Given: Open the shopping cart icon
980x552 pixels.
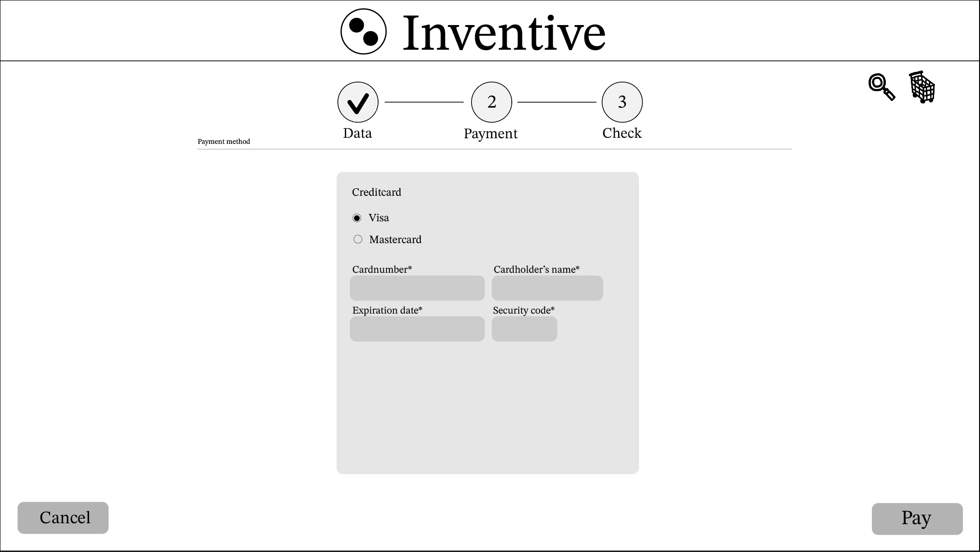Looking at the screenshot, I should click(x=922, y=87).
